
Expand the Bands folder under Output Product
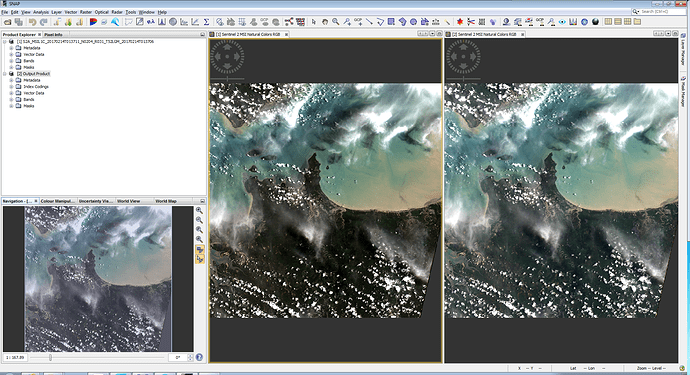point(11,99)
